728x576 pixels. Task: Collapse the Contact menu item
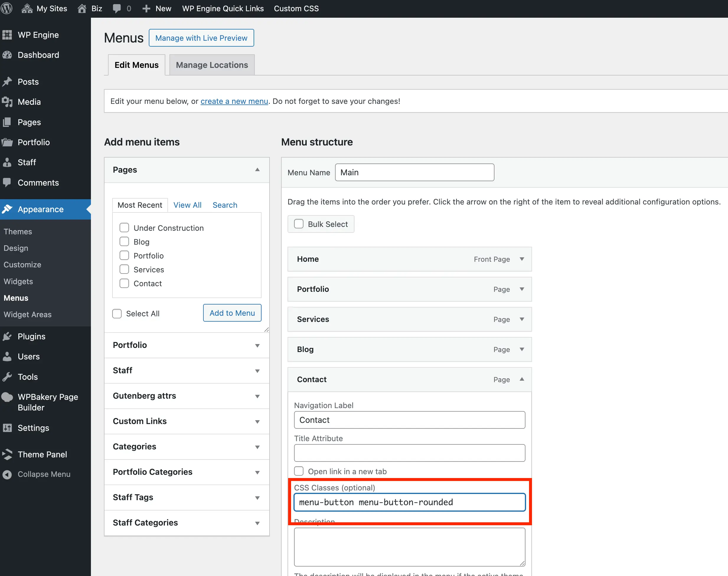pyautogui.click(x=522, y=379)
